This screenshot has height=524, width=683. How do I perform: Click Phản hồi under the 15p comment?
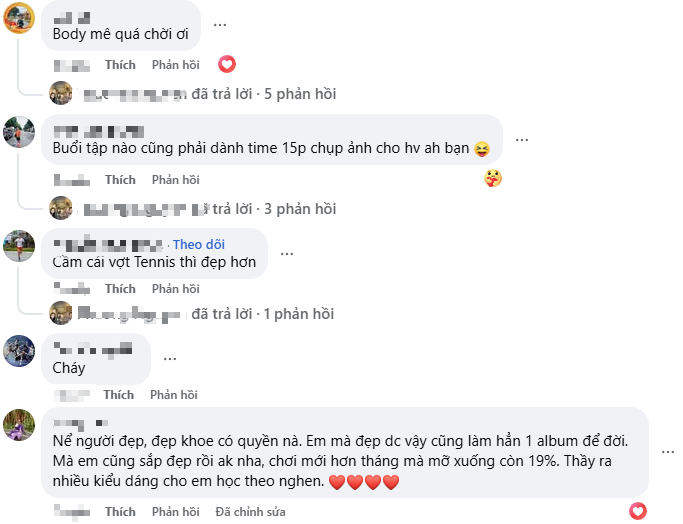pyautogui.click(x=175, y=180)
